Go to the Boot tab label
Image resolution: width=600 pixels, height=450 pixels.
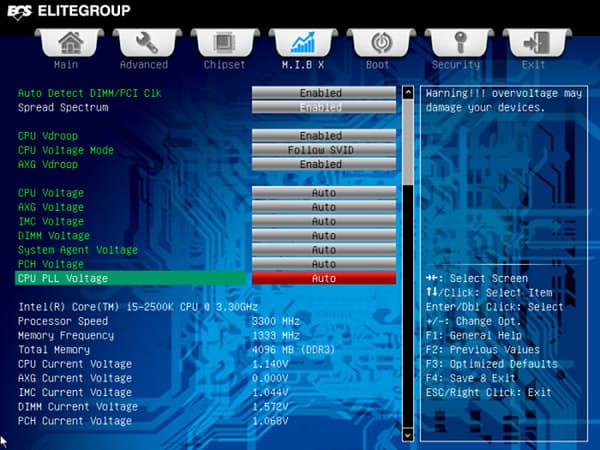coord(377,65)
